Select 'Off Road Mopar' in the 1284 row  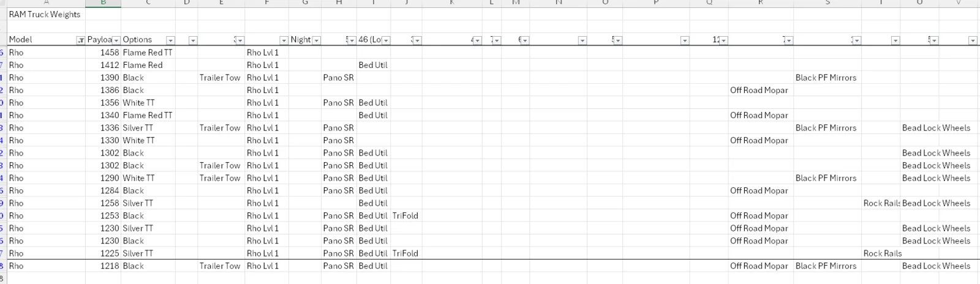pos(759,190)
